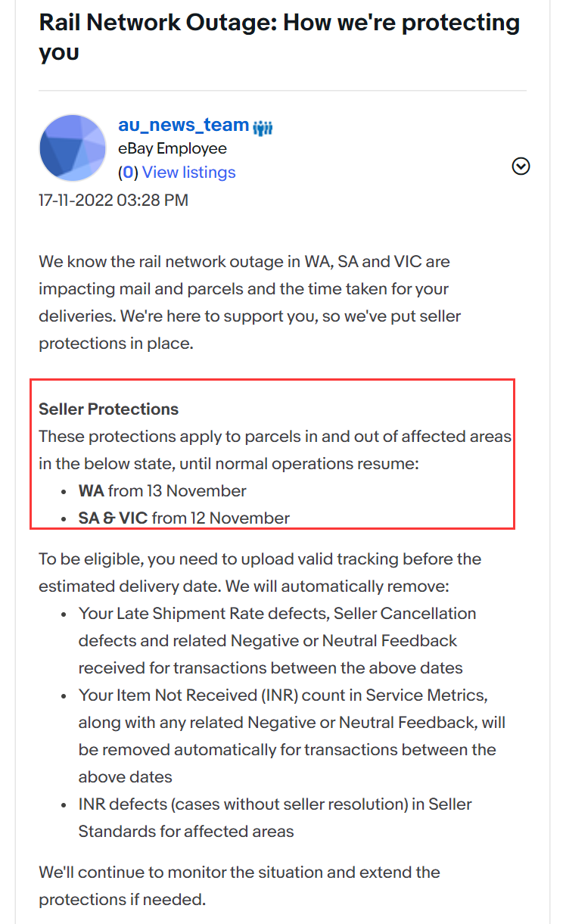Click the horizontal divider below the title
Screen dimensions: 566x924
coord(283,91)
